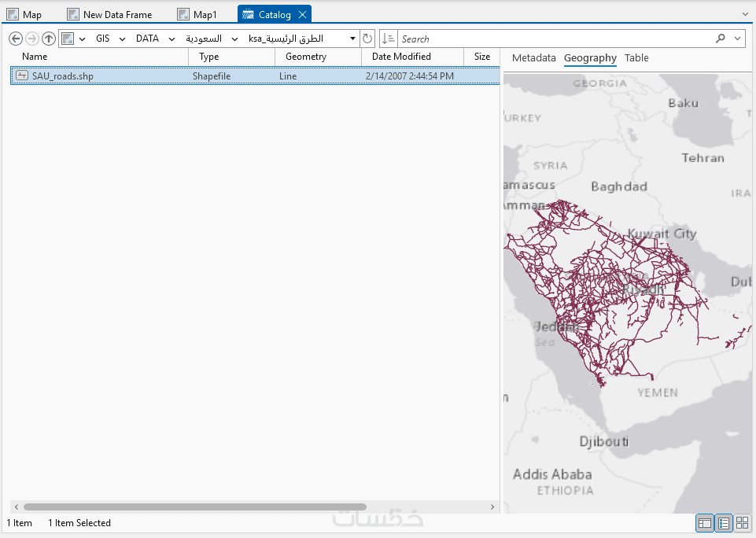
Task: Click the SAU_roads.shp shapefile icon
Action: click(x=22, y=76)
